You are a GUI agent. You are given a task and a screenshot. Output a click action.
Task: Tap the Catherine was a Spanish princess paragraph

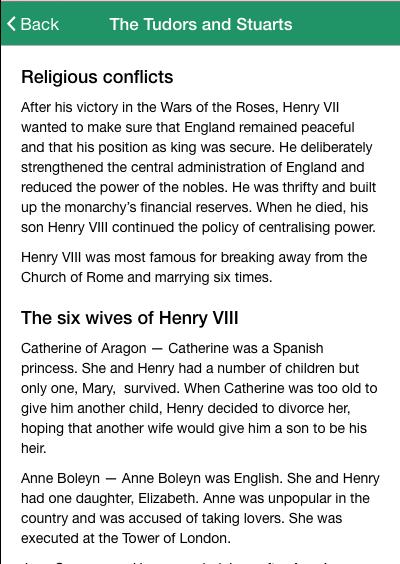tap(199, 398)
